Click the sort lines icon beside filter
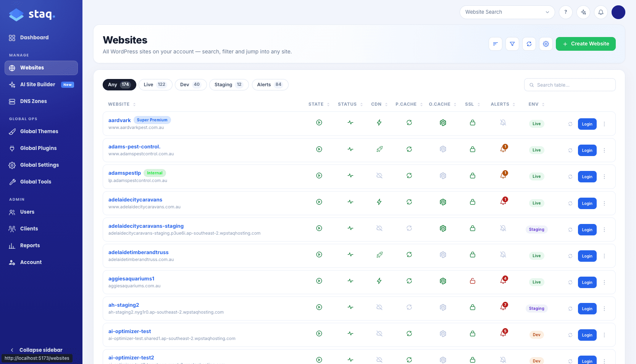 coord(495,44)
